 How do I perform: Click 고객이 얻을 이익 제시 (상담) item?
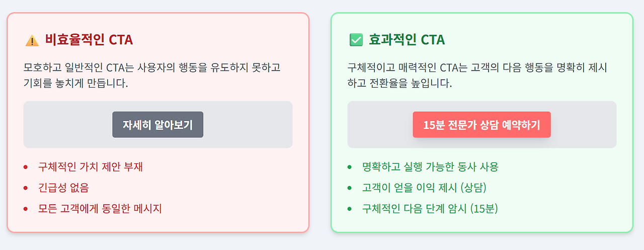coord(424,188)
